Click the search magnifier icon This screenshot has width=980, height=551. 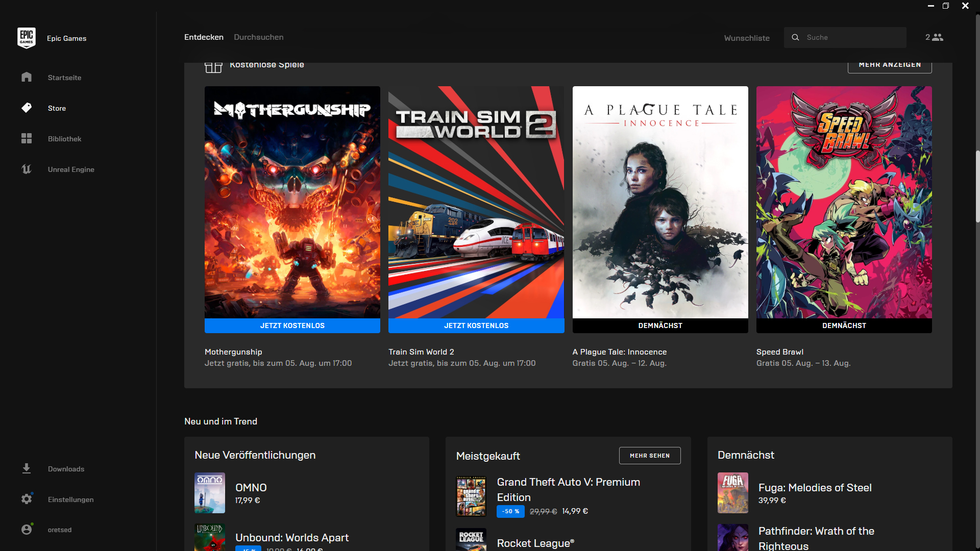(795, 37)
